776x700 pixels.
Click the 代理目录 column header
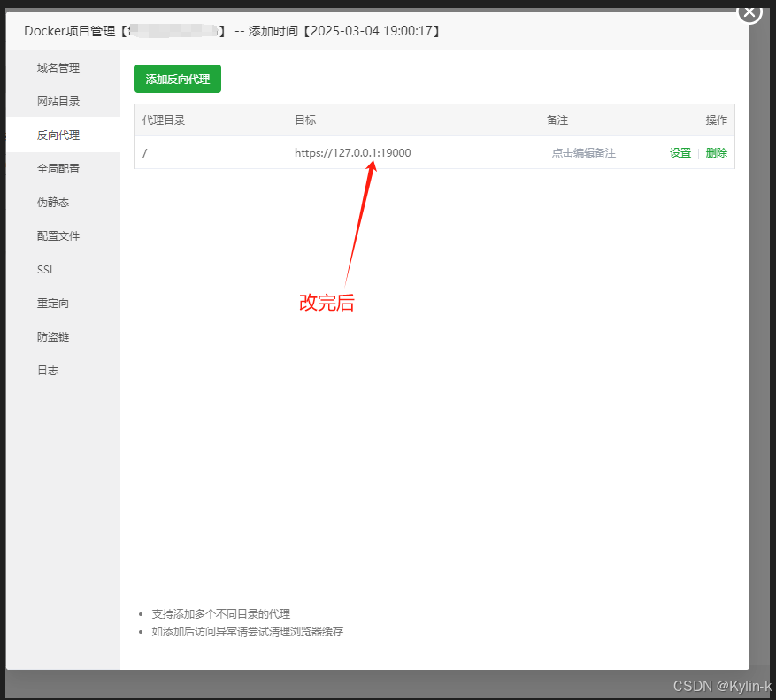pos(164,120)
